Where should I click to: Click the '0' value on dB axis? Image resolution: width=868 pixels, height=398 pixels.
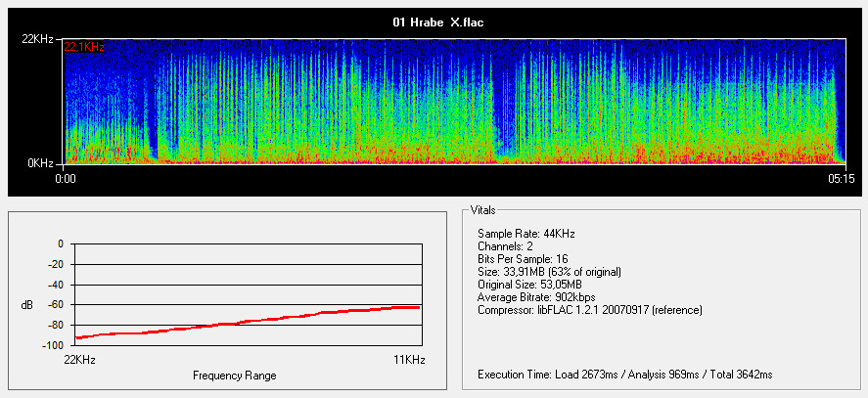click(60, 243)
